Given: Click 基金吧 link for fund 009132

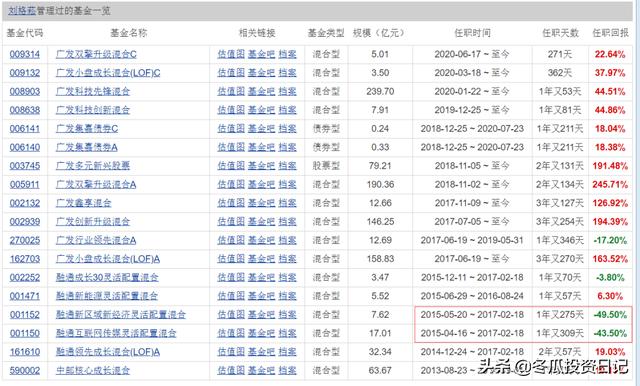Looking at the screenshot, I should 262,73.
